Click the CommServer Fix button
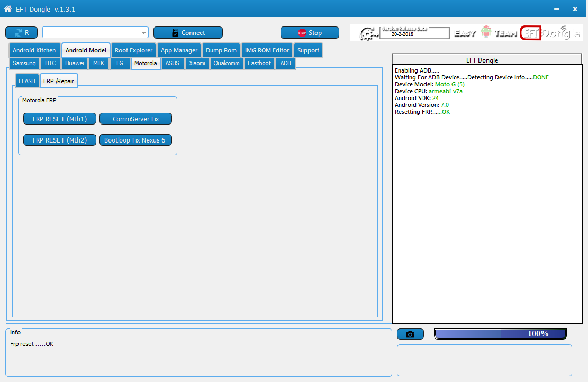 135,119
